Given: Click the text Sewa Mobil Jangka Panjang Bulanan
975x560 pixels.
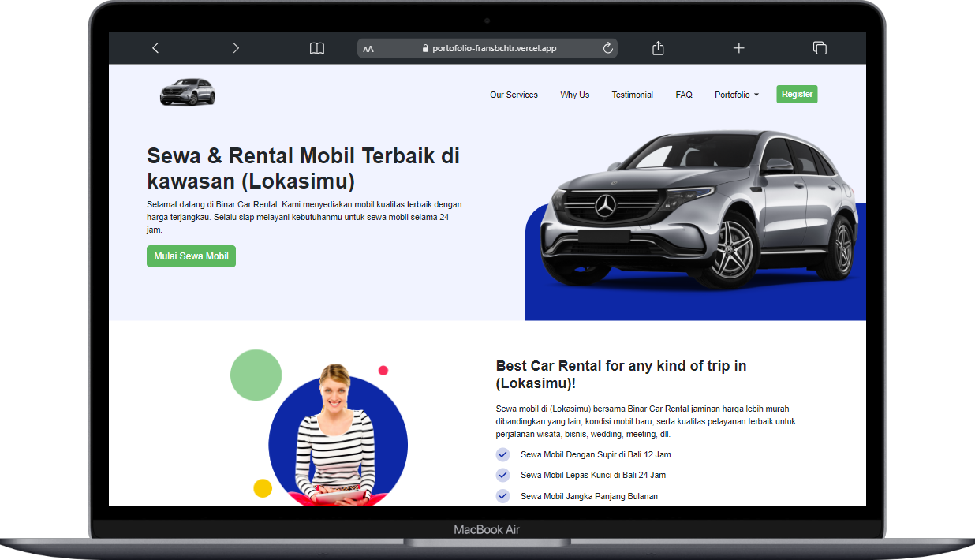Looking at the screenshot, I should tap(589, 496).
